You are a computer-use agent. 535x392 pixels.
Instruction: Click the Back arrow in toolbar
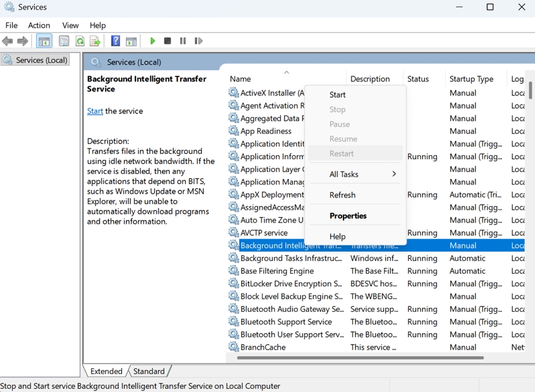(8, 41)
